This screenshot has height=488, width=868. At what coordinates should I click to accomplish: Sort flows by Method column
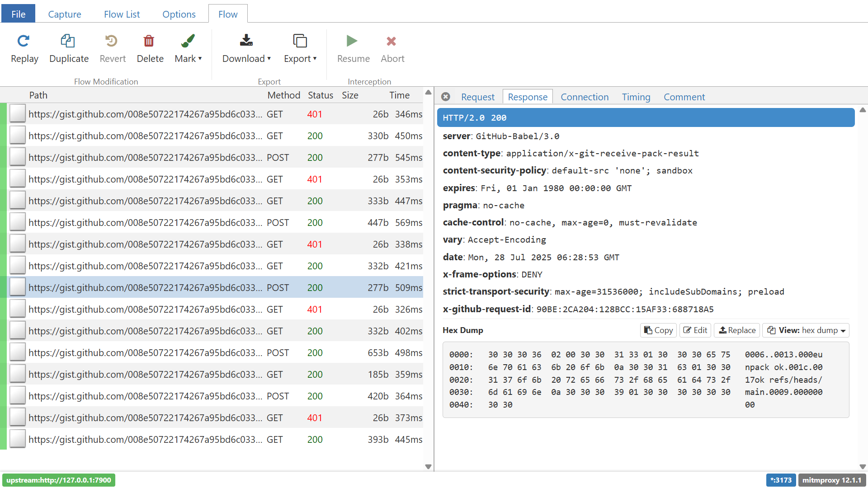pyautogui.click(x=283, y=95)
